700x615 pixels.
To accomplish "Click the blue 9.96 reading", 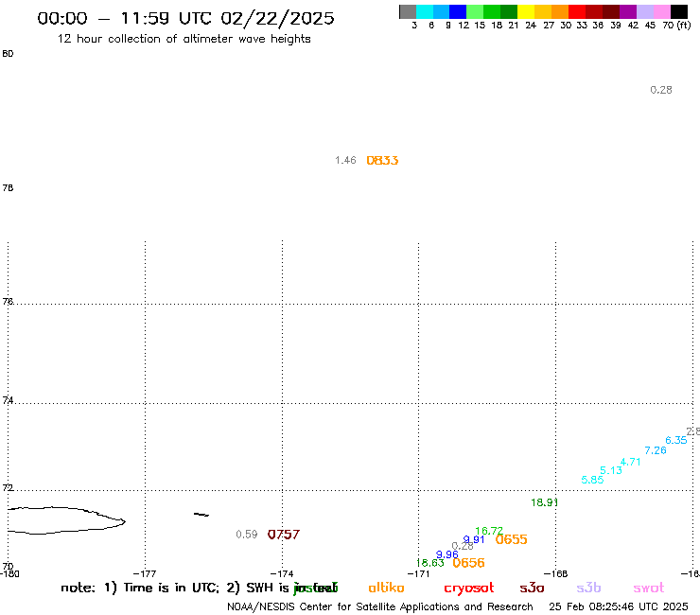I will click(x=447, y=554).
